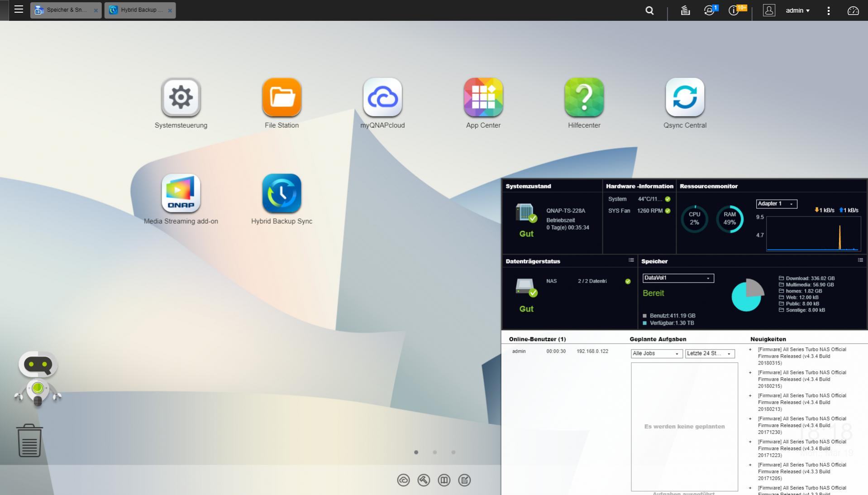Expand the DataVol1 volume dropdown
This screenshot has height=495, width=868.
(x=678, y=278)
